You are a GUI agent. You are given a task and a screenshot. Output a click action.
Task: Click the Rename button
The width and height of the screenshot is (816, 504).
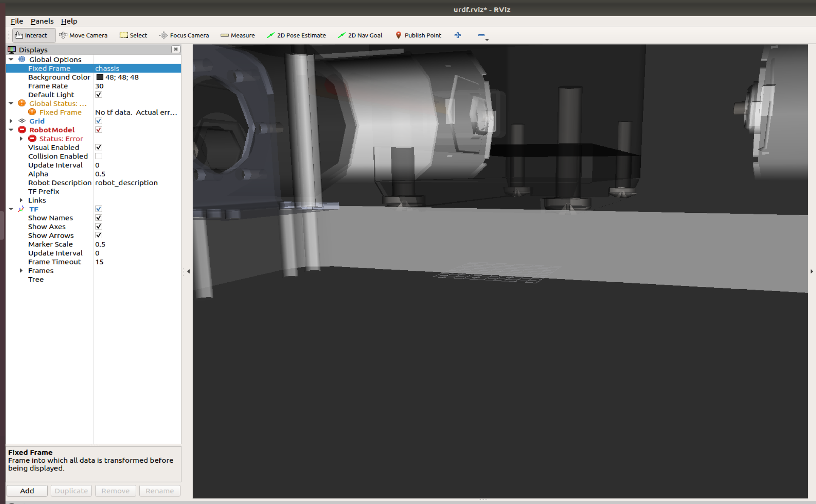[160, 491]
